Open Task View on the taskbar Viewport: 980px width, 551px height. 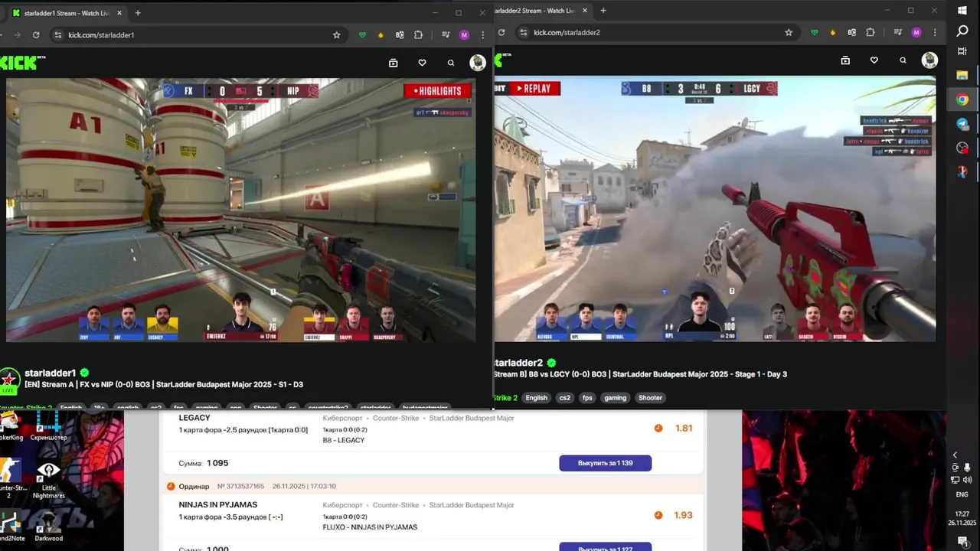(962, 51)
